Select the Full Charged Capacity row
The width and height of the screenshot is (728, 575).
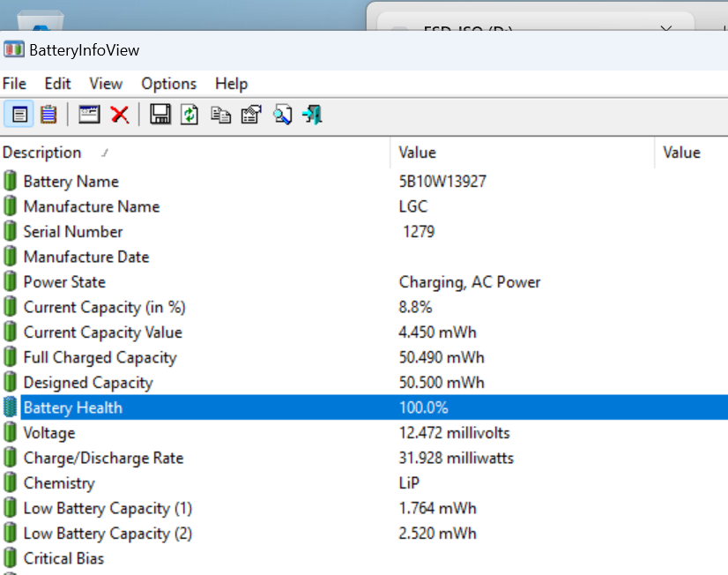[364, 357]
